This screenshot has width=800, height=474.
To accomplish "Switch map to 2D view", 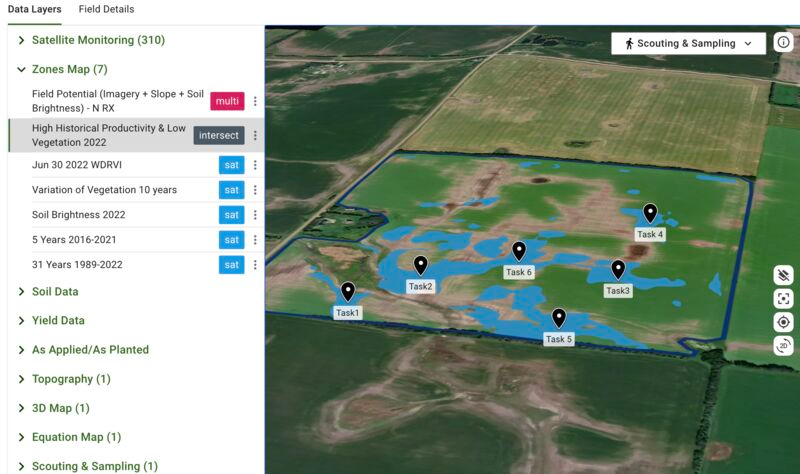I will (x=783, y=346).
